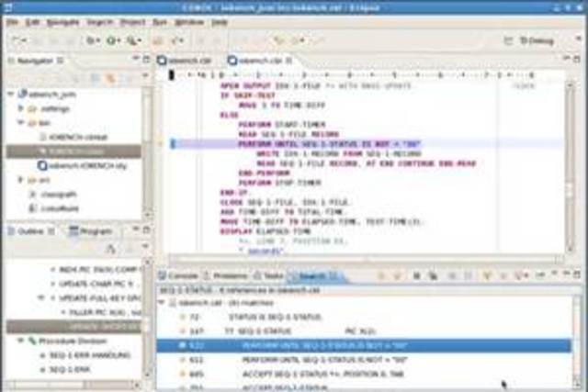
Task: Select the highlighted file row in Navigator
Action: click(x=73, y=151)
